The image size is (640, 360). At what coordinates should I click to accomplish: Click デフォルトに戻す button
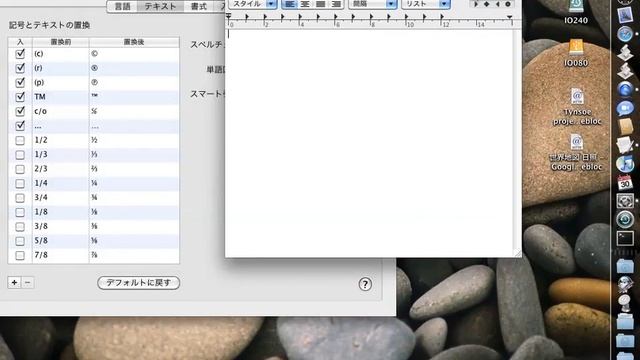(138, 282)
